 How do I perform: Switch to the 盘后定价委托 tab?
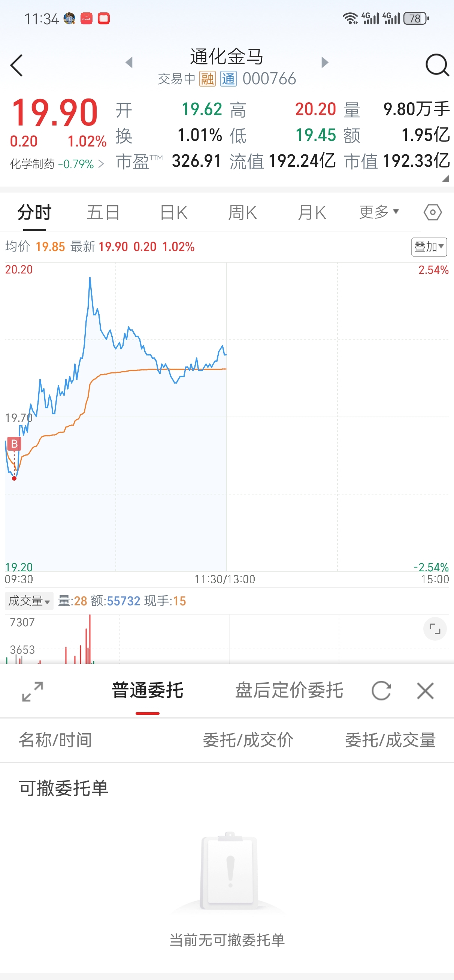click(x=289, y=690)
